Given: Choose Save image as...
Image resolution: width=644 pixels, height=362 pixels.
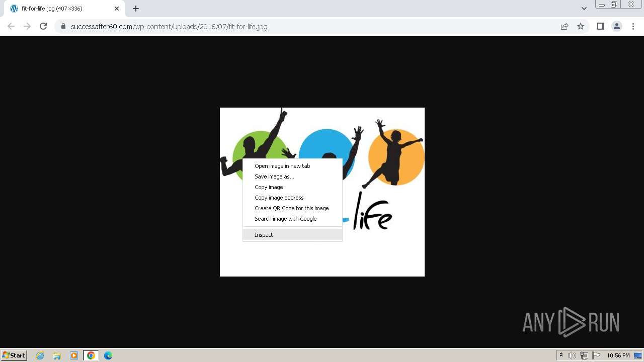Looking at the screenshot, I should point(292,176).
